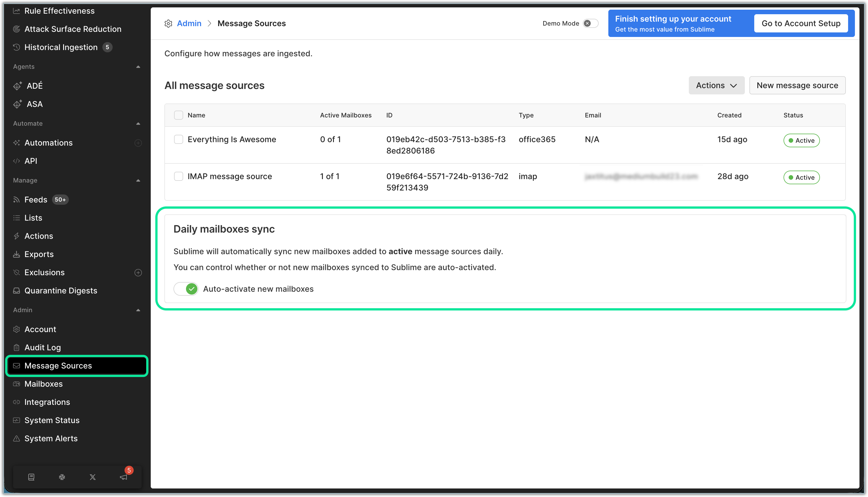Collapse the Agents sidebar section
Viewport: 868px width, 497px height.
[138, 67]
